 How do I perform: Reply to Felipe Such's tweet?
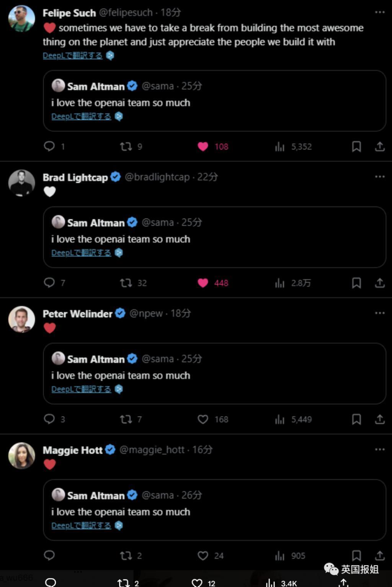[49, 146]
